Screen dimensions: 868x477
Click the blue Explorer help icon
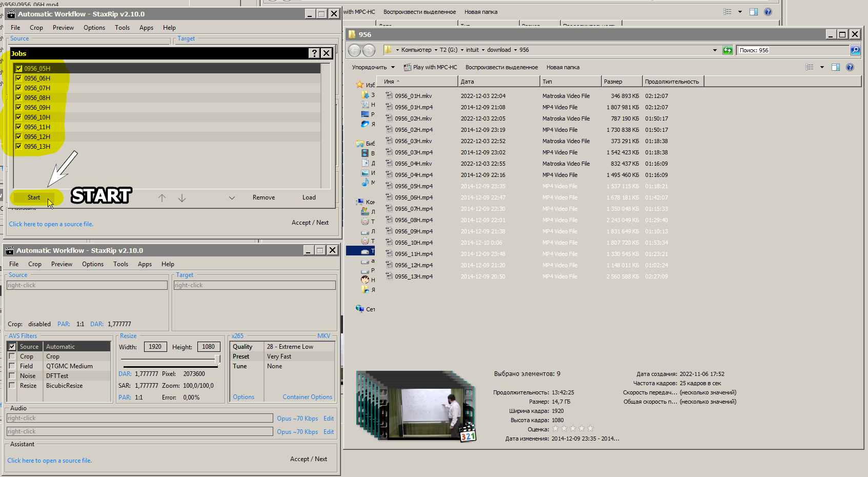click(x=850, y=67)
